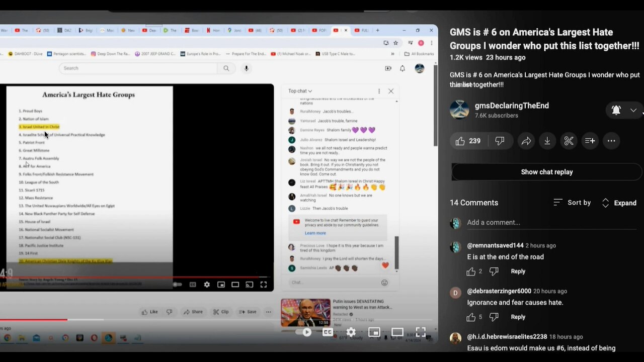Toggle the inner player autoplay switch
The height and width of the screenshot is (362, 644).
[177, 285]
